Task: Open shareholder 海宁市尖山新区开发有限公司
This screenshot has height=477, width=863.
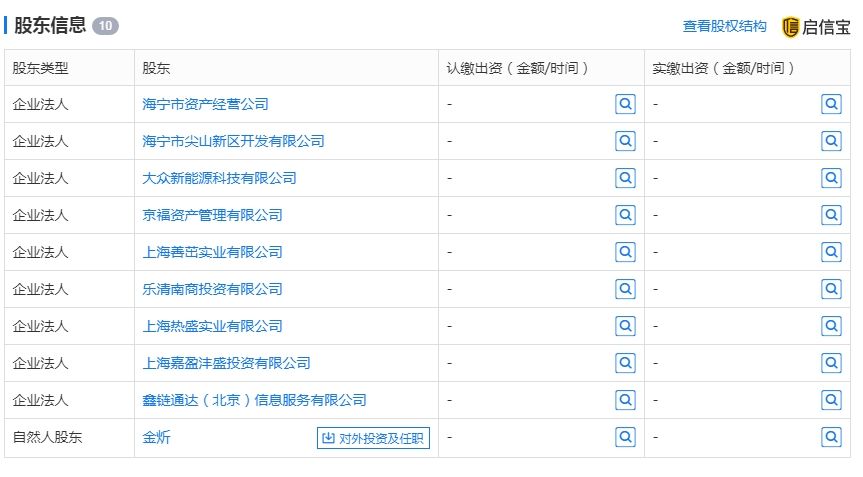Action: pos(233,141)
